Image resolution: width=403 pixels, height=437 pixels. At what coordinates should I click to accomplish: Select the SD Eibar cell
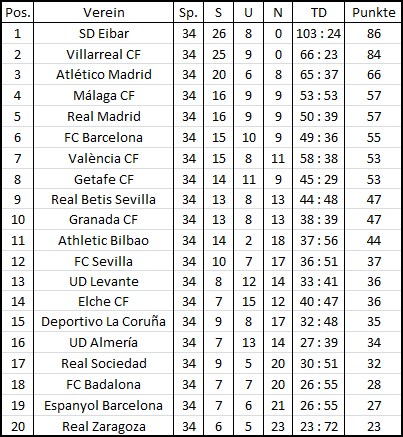(x=104, y=34)
